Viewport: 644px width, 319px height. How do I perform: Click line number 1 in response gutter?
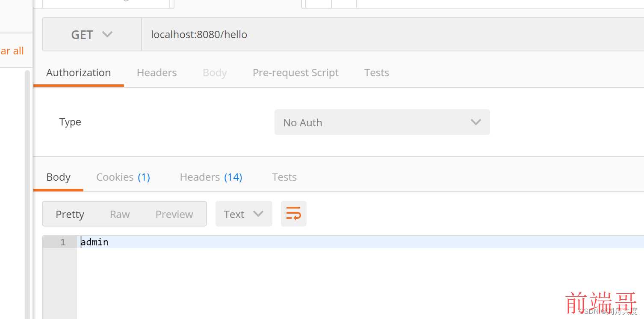click(x=63, y=242)
